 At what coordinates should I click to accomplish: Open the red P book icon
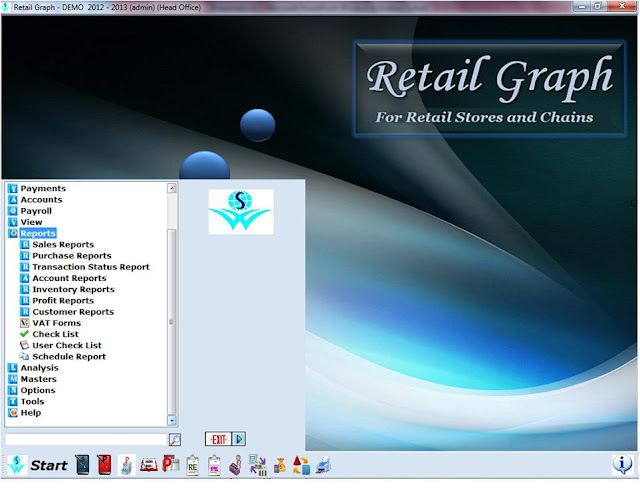pyautogui.click(x=104, y=465)
